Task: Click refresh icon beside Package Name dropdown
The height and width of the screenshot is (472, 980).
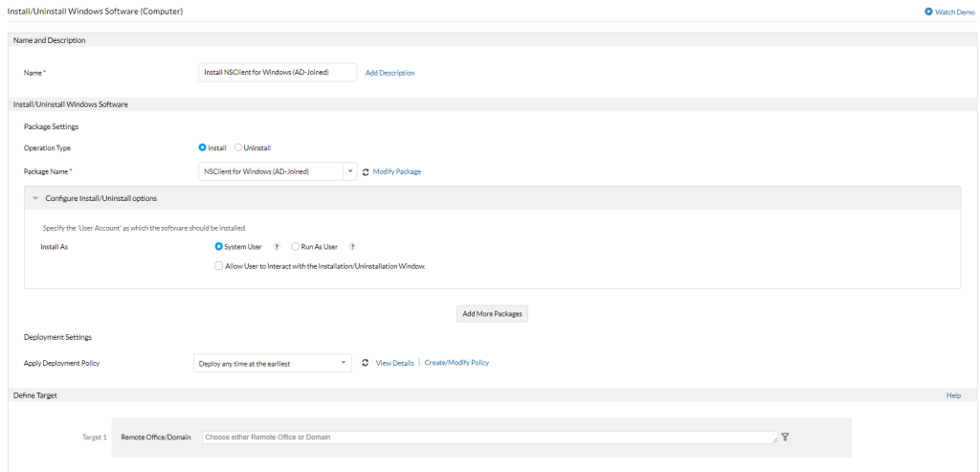Action: click(366, 172)
